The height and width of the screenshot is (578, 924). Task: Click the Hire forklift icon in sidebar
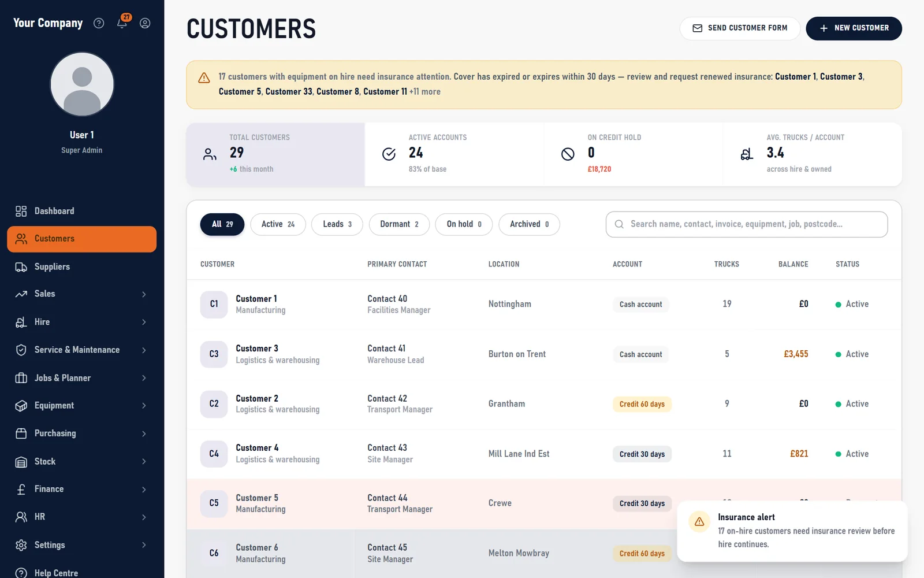click(x=21, y=322)
